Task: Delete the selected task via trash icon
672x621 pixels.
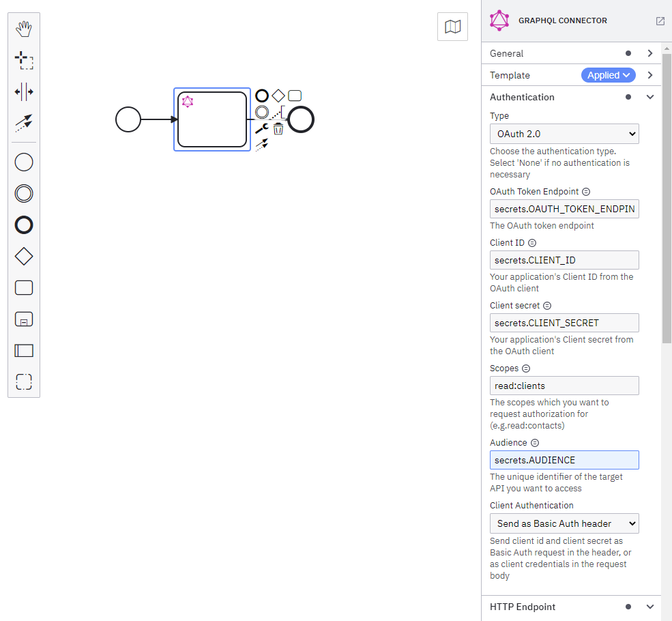Action: pyautogui.click(x=278, y=129)
